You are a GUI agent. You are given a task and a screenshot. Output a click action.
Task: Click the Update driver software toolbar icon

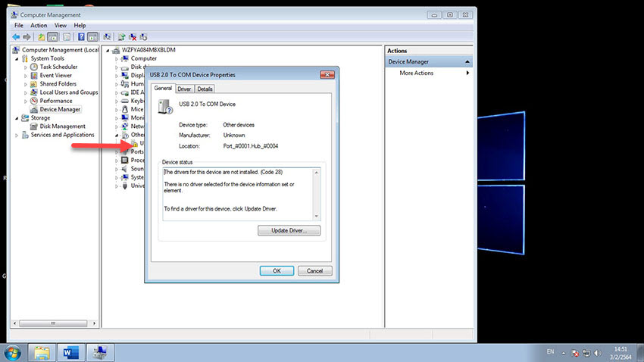(121, 37)
